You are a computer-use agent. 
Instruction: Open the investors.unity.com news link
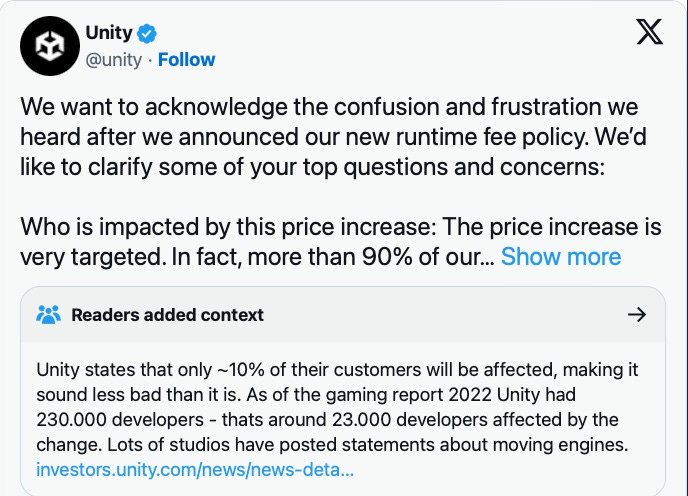195,470
